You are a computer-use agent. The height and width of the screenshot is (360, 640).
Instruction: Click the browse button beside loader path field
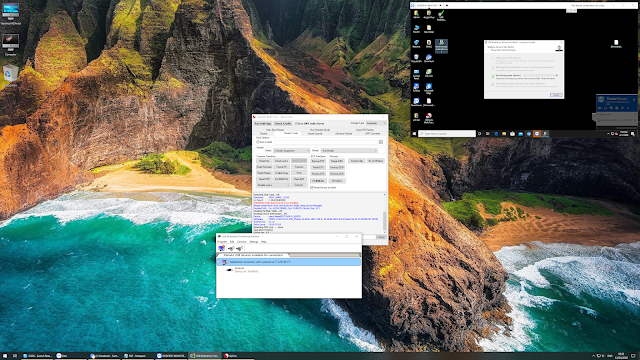tap(381, 142)
